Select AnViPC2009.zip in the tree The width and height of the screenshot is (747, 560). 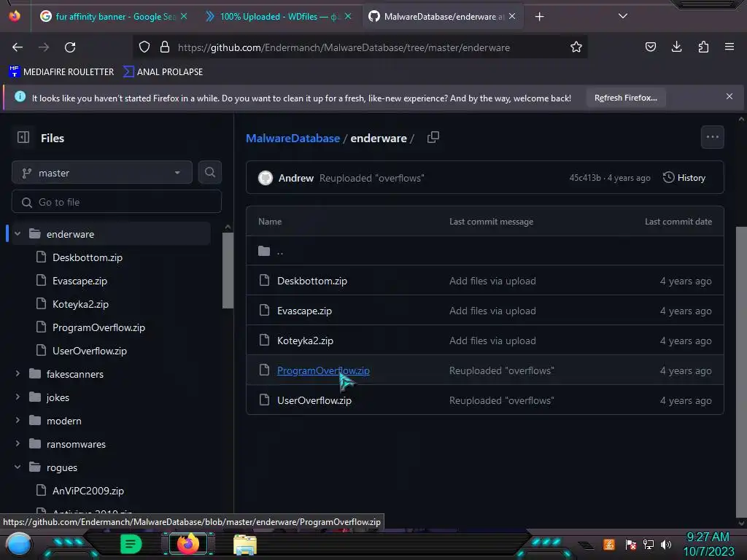(88, 491)
